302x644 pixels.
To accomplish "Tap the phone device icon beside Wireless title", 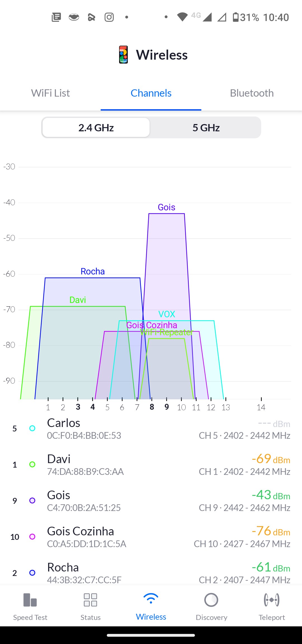I will [123, 55].
